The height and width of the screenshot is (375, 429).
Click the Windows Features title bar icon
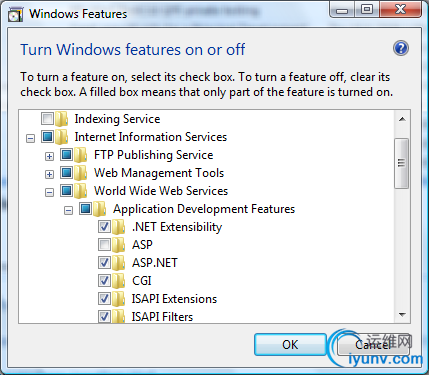(16, 14)
